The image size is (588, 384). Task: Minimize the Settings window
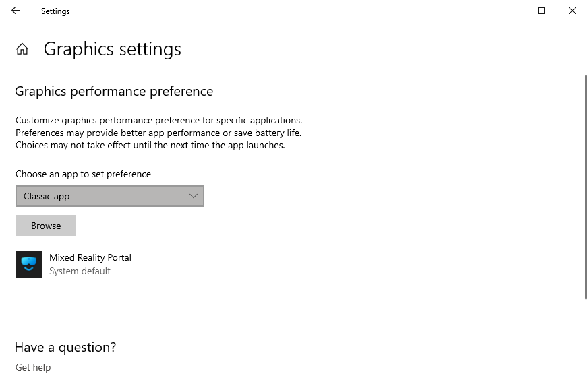pos(510,11)
